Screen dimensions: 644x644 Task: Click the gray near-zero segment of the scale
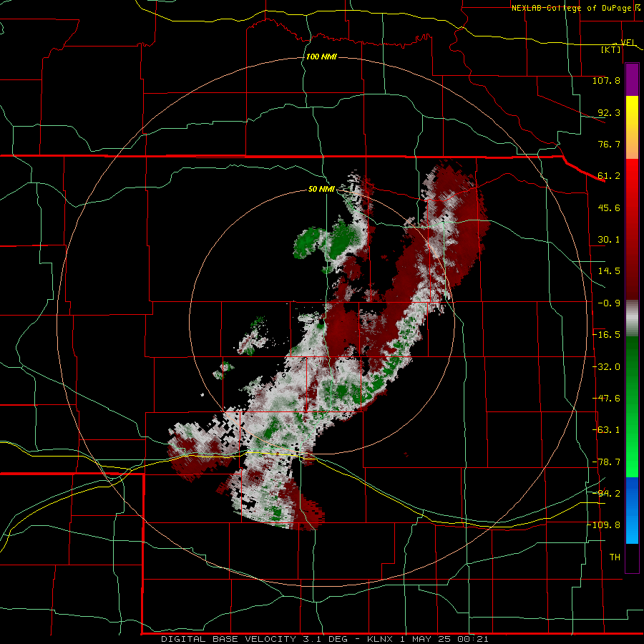coord(632,318)
